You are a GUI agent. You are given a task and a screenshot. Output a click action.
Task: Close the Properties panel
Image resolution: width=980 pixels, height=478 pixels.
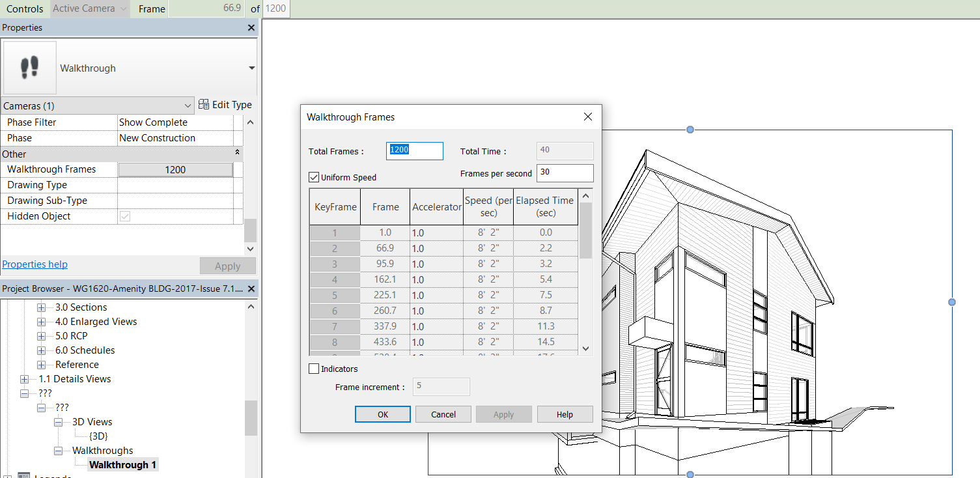pos(251,28)
